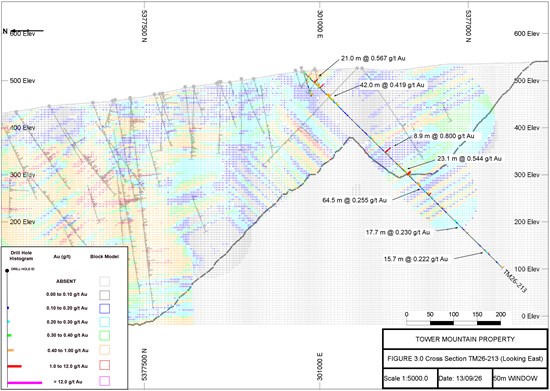
Task: Click the 'Date: 13/09/26' cell
Action: pos(465,378)
